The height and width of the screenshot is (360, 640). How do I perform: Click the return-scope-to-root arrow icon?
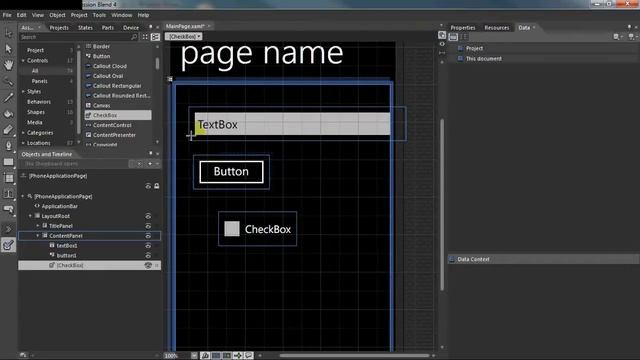(x=24, y=176)
